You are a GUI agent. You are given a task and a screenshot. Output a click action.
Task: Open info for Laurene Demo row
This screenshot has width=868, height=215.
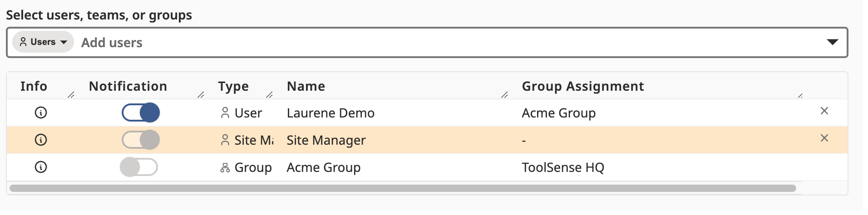tap(41, 112)
